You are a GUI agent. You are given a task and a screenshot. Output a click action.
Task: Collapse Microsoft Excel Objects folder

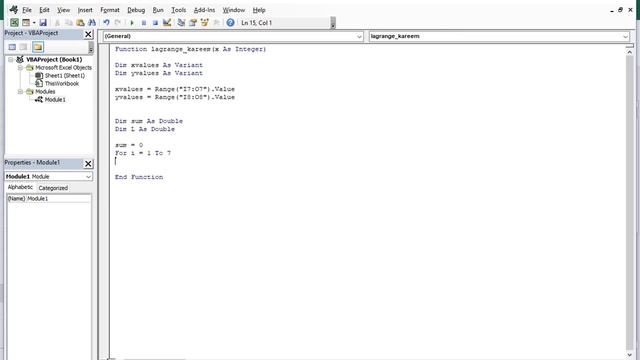(x=20, y=68)
